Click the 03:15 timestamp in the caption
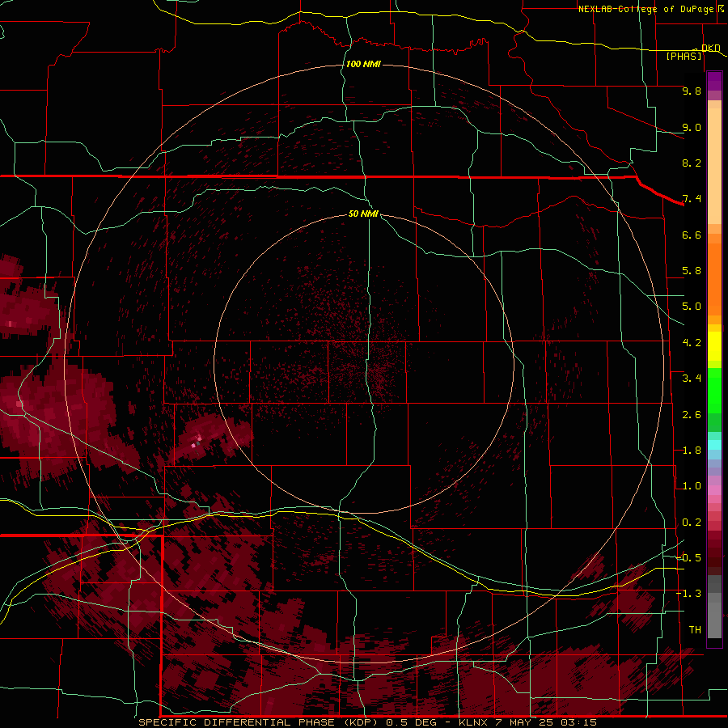 578,722
